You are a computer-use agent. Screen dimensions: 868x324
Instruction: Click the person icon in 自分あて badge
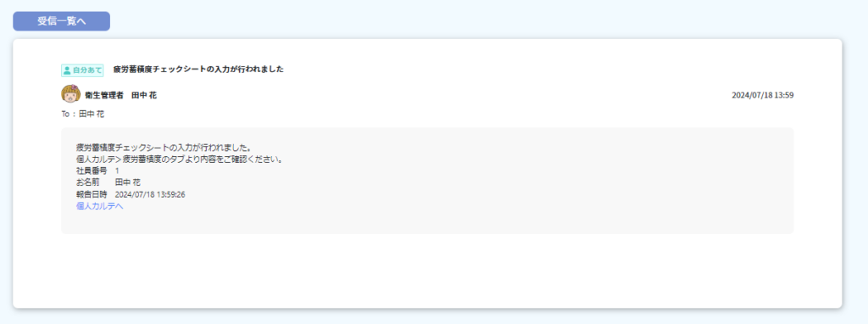click(67, 70)
